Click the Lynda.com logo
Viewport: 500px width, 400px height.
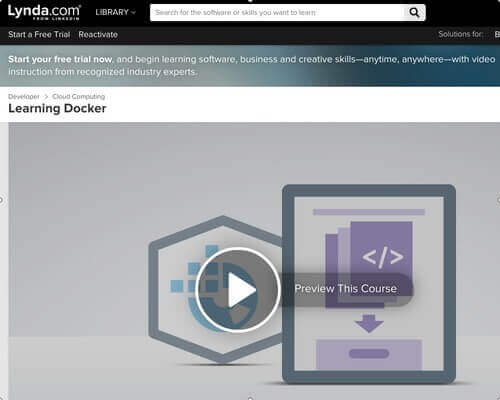click(x=44, y=12)
